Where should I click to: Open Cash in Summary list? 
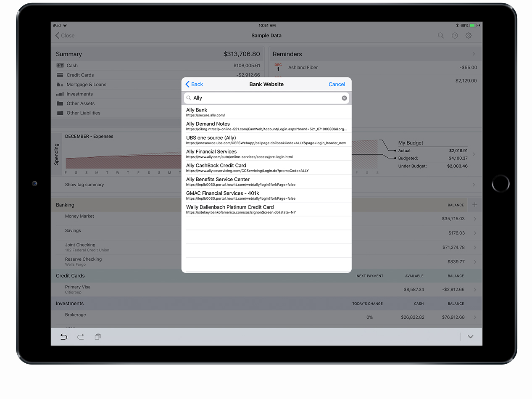pyautogui.click(x=158, y=66)
